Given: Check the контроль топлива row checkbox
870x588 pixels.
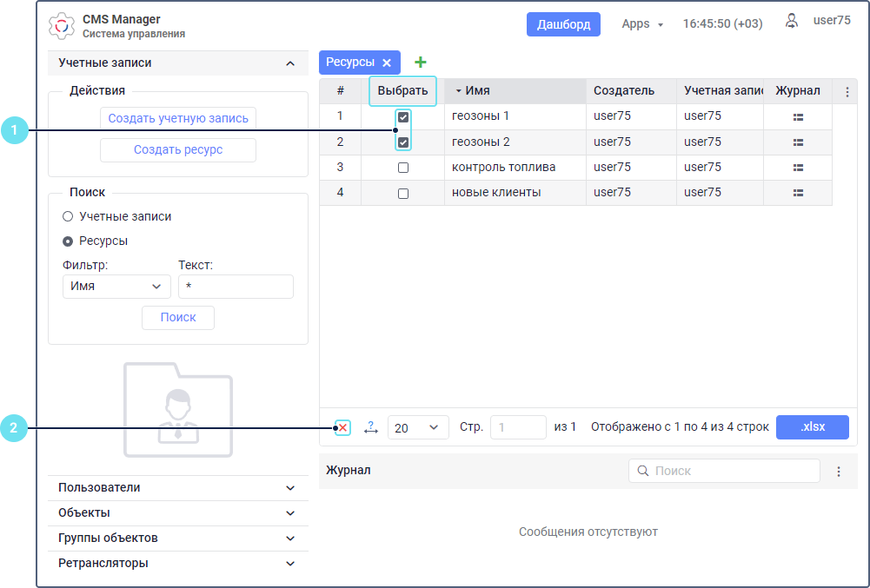Looking at the screenshot, I should 403,168.
